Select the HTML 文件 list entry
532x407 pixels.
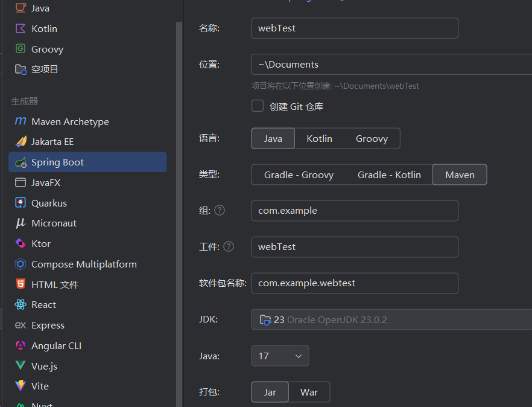[87, 284]
